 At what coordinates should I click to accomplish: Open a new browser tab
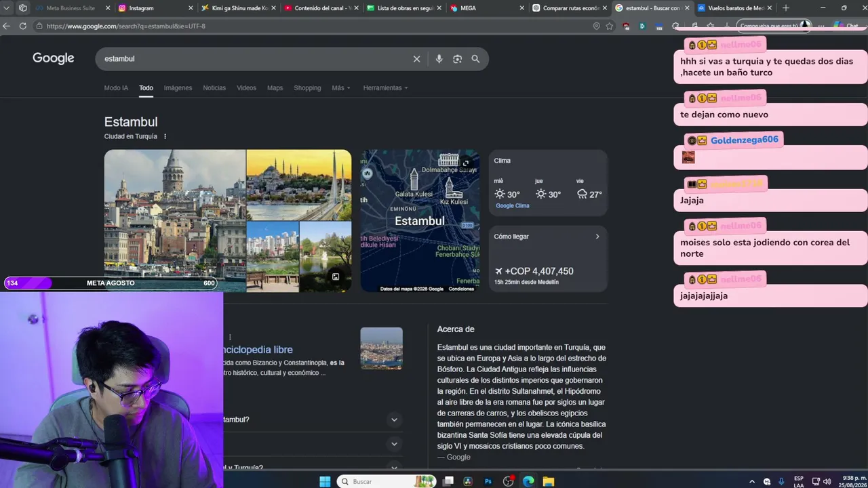click(x=786, y=8)
